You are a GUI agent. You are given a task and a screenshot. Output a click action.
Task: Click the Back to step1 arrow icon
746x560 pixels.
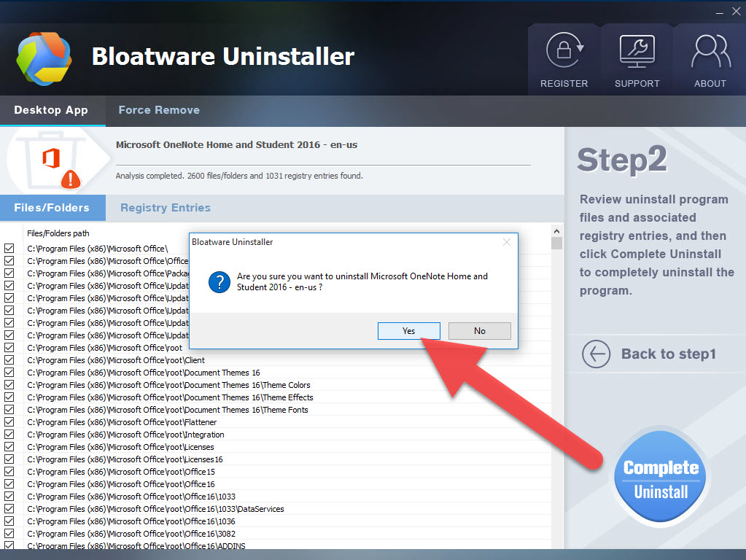point(596,354)
